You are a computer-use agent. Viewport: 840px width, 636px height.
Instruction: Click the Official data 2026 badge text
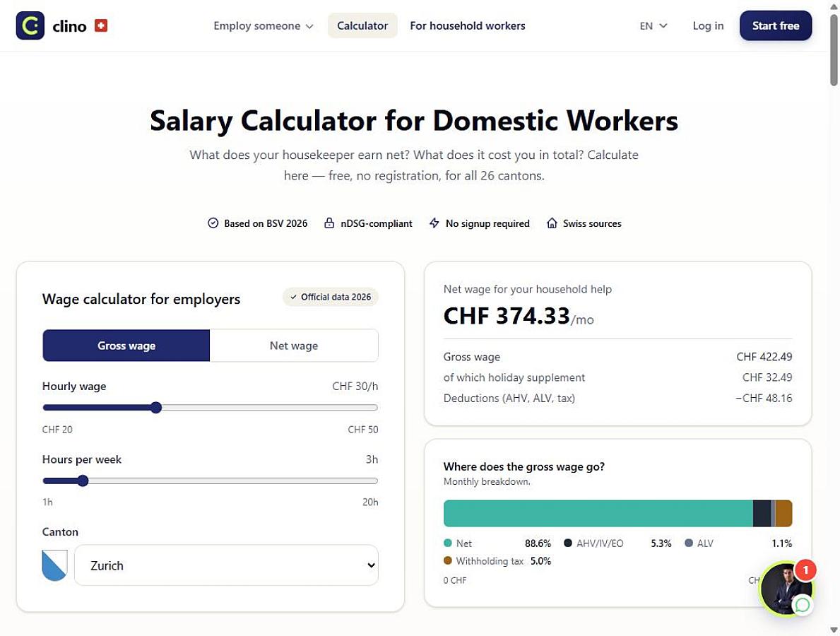(336, 297)
